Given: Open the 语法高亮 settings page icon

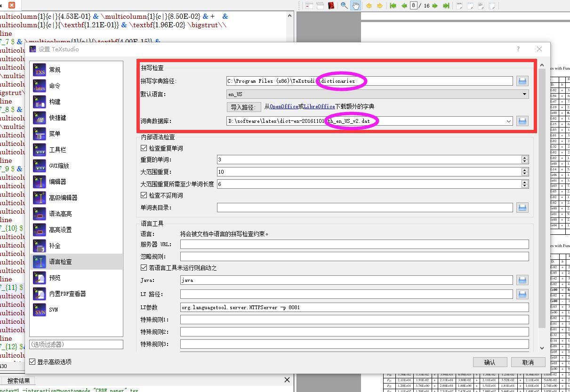Looking at the screenshot, I should point(40,214).
